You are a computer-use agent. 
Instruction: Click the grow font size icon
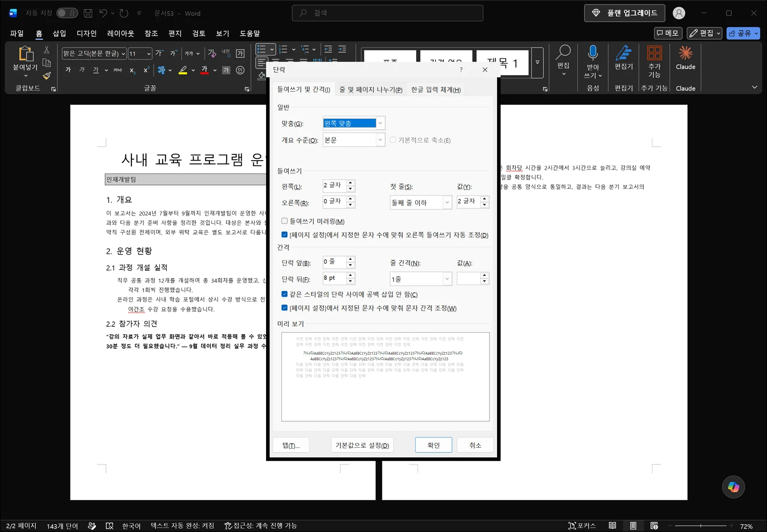(x=159, y=53)
